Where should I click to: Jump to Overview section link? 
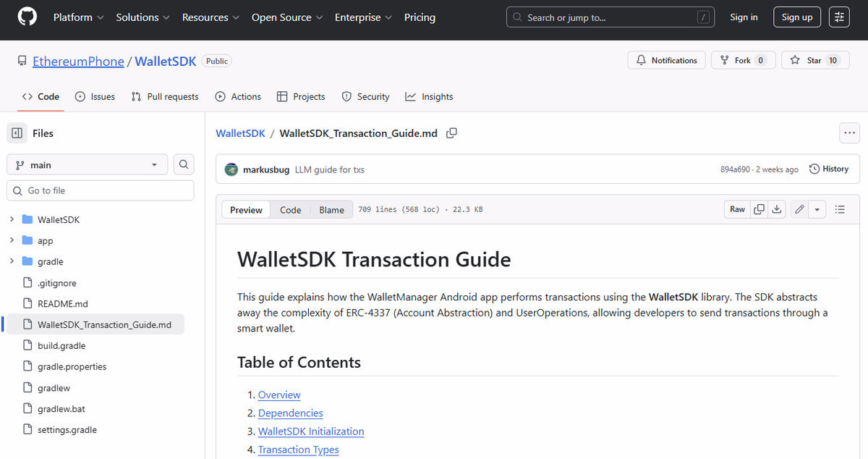tap(279, 395)
